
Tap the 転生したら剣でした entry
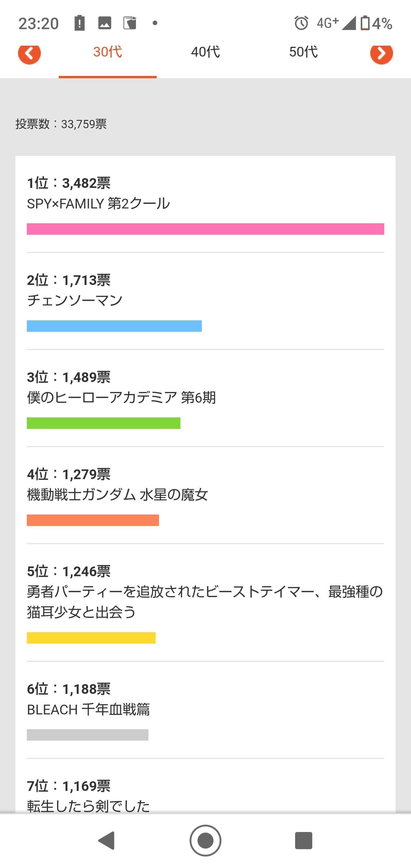pyautogui.click(x=88, y=806)
